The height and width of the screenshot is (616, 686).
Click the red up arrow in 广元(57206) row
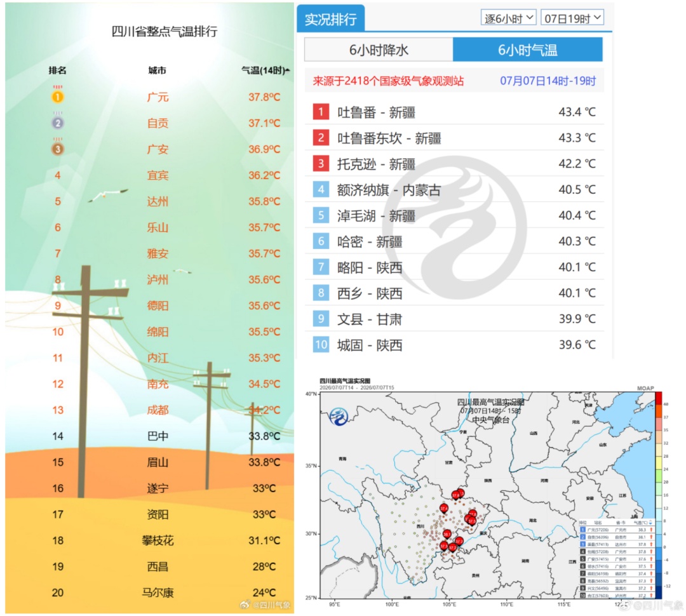(652, 530)
